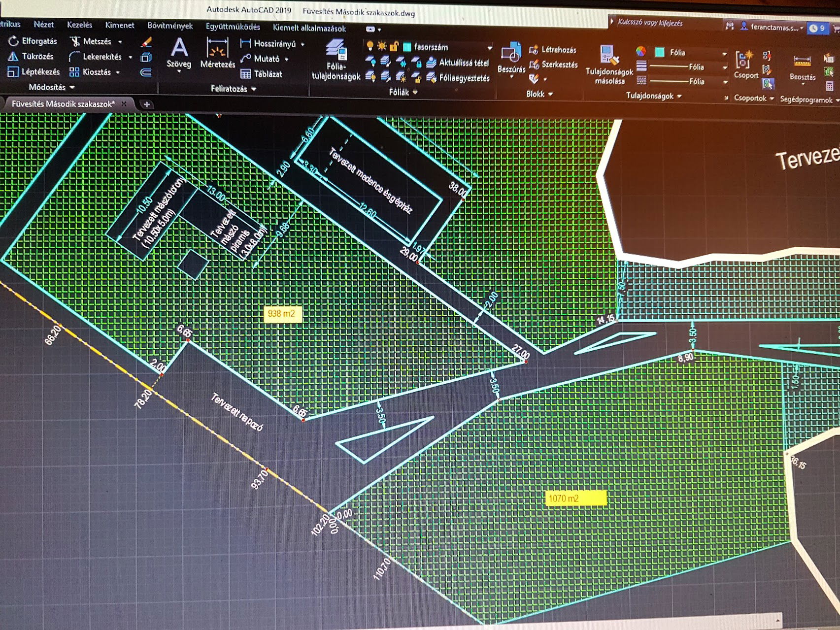Select the Lekerekítés (fillet) tool
This screenshot has width=840, height=630.
click(x=96, y=57)
